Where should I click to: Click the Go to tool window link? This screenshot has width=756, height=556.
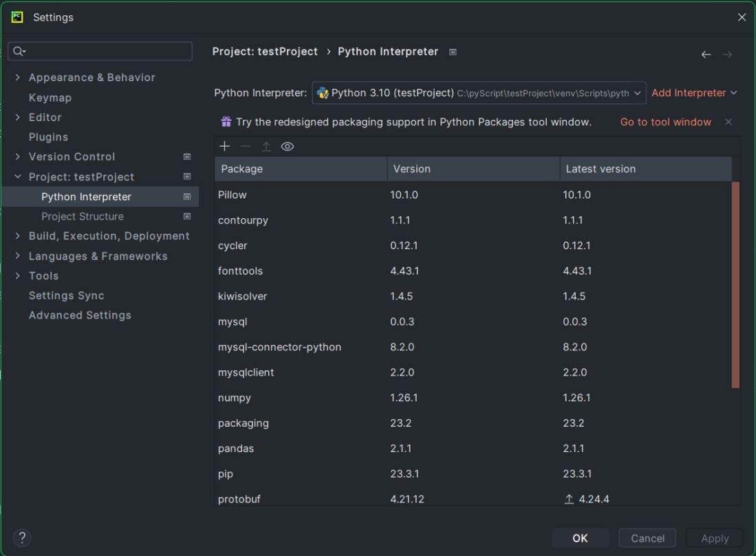pos(665,122)
